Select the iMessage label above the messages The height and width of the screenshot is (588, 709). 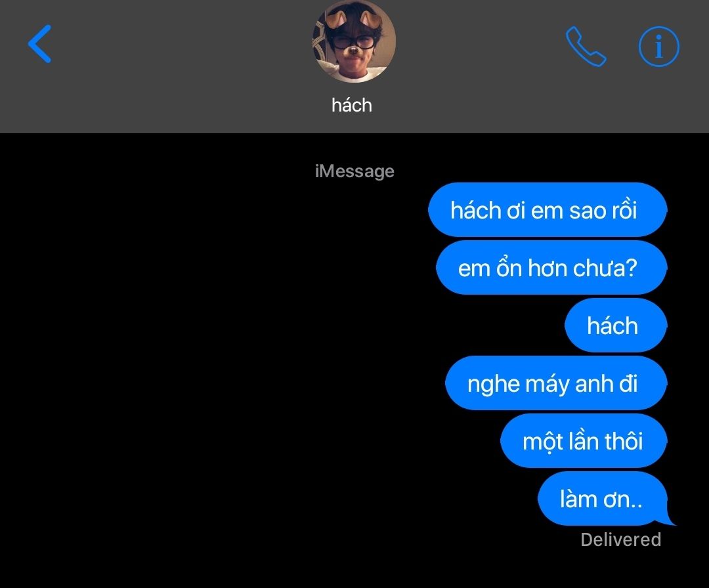click(x=354, y=171)
